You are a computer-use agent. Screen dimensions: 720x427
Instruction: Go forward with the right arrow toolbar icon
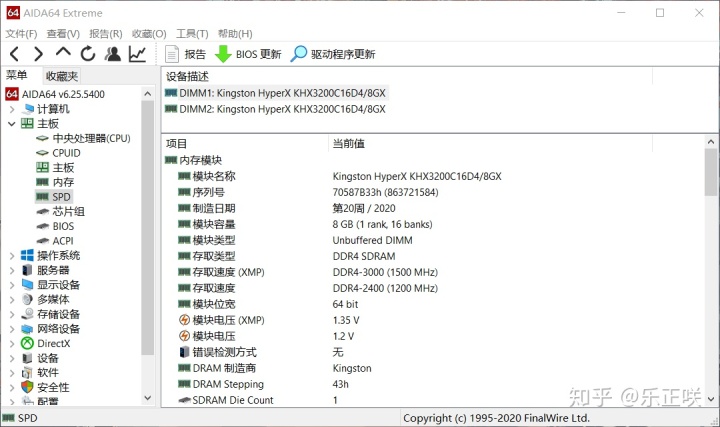(39, 54)
